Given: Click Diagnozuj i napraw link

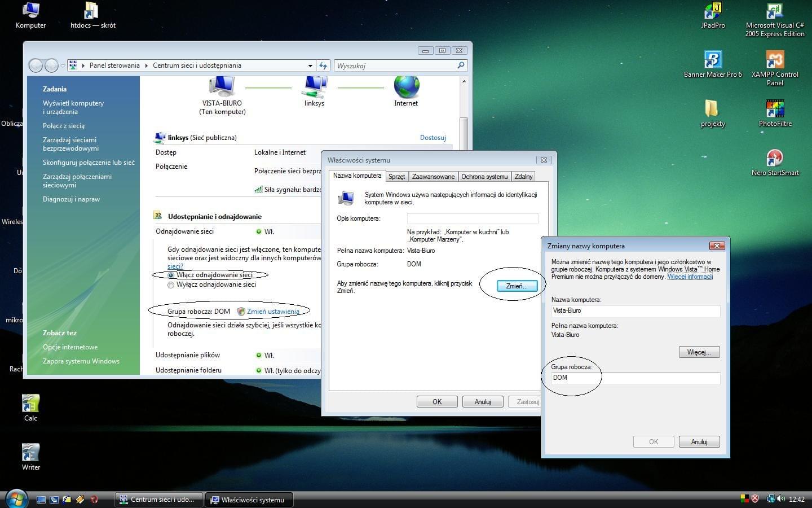Looking at the screenshot, I should click(x=71, y=199).
